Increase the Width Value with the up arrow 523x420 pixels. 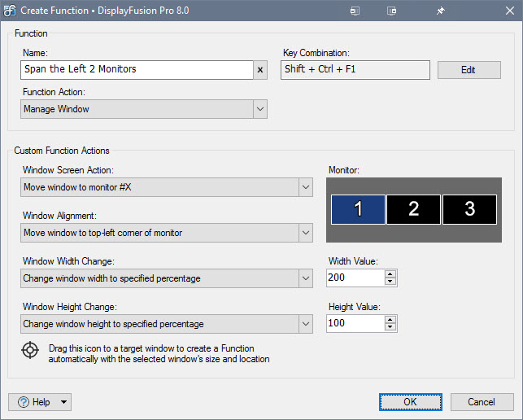(390, 274)
